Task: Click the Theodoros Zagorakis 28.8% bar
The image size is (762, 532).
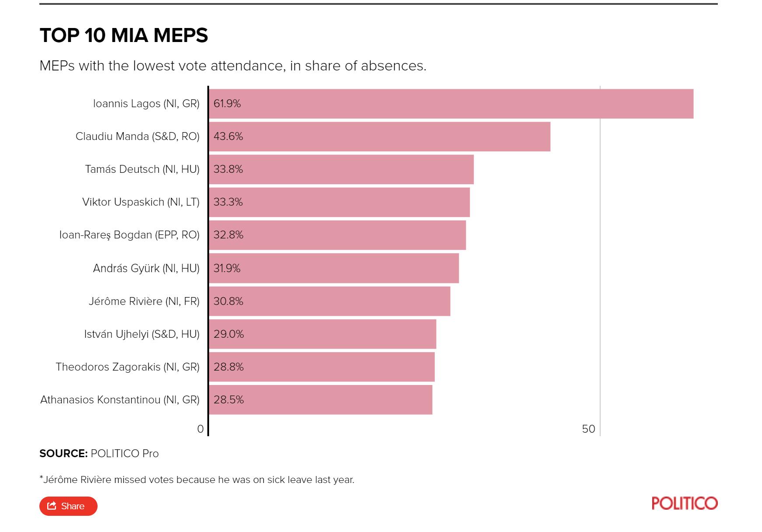Action: tap(322, 367)
